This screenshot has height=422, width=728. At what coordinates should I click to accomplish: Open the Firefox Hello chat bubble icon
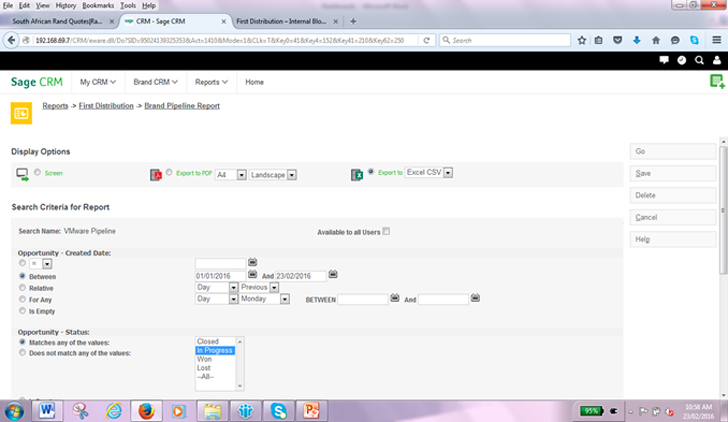click(x=675, y=40)
